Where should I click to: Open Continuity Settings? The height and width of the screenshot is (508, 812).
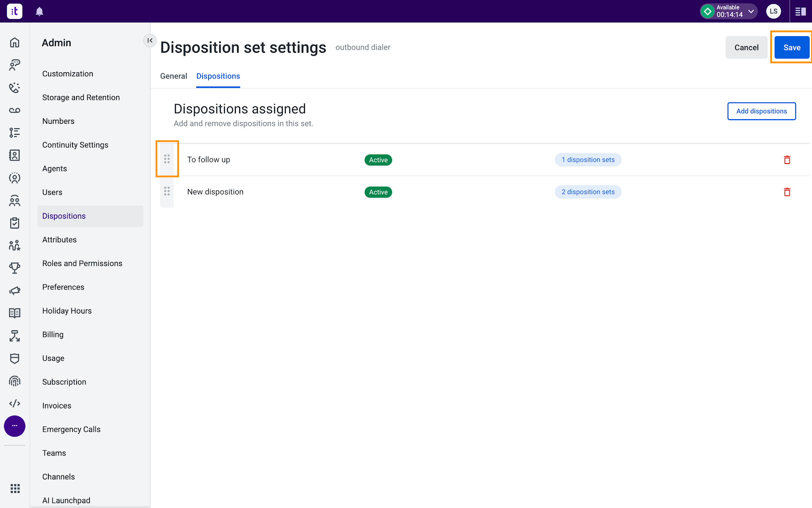click(x=75, y=145)
